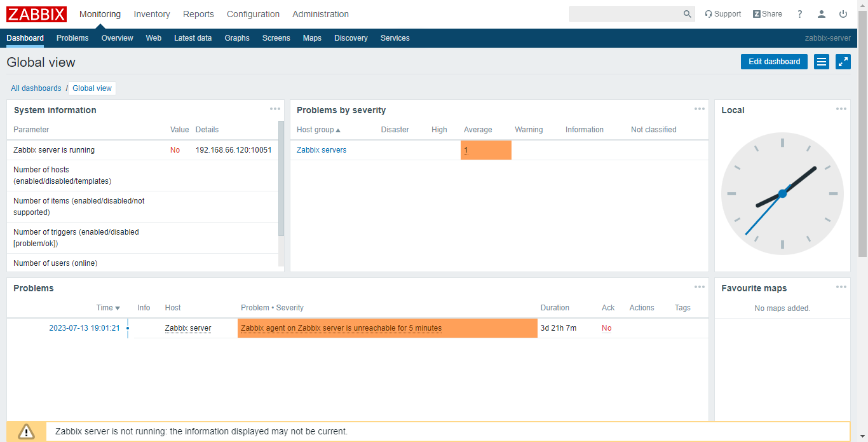Switch to the Problems submenu tab
Image resolution: width=868 pixels, height=442 pixels.
pos(72,38)
